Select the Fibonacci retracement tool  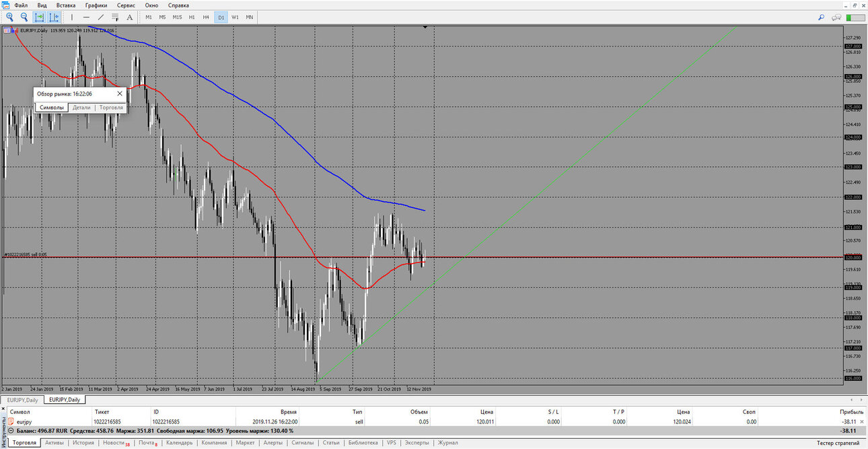116,17
